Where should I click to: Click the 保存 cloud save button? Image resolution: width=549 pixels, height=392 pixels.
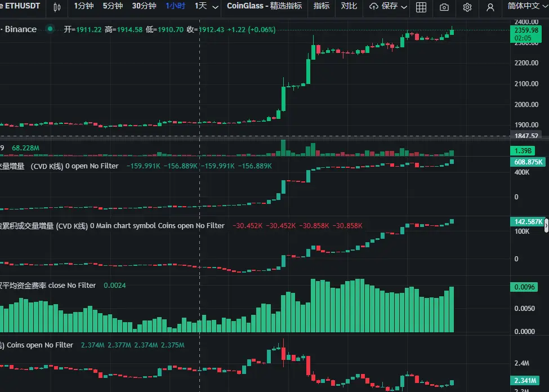pos(383,6)
